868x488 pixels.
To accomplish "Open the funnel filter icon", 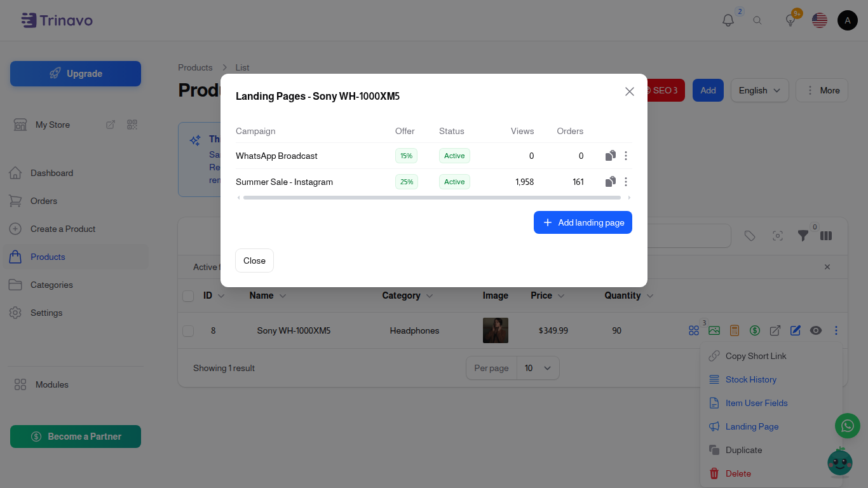I will (x=803, y=236).
